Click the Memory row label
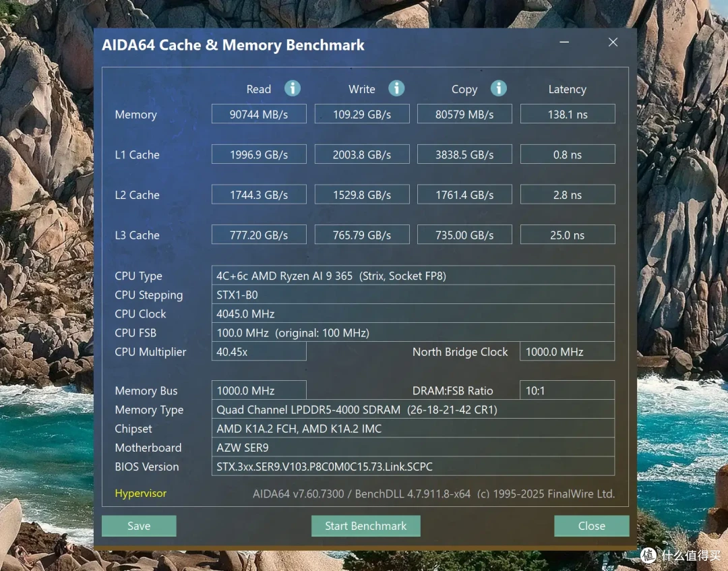The height and width of the screenshot is (571, 728). (x=136, y=115)
